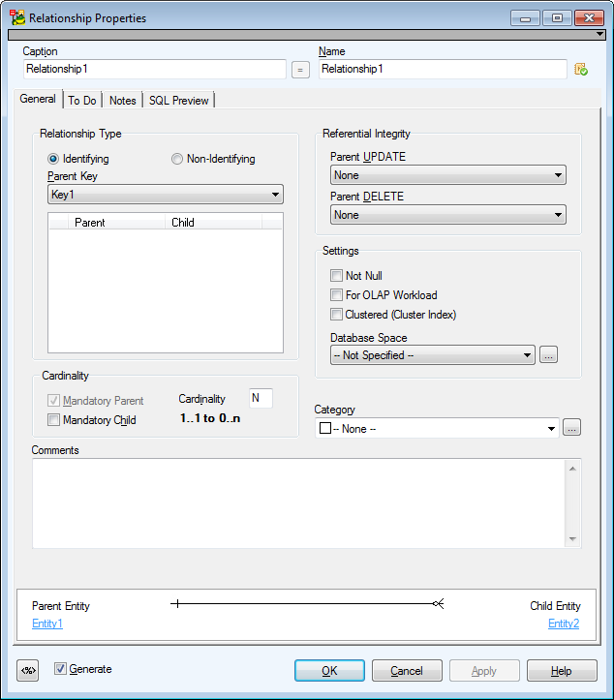This screenshot has height=700, width=614.
Task: Click the Cardinality N input field
Action: [261, 398]
